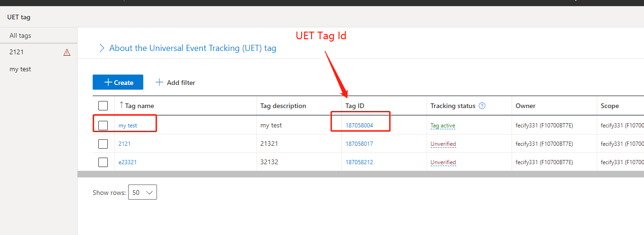
Task: Open the Show rows dropdown
Action: pyautogui.click(x=142, y=193)
